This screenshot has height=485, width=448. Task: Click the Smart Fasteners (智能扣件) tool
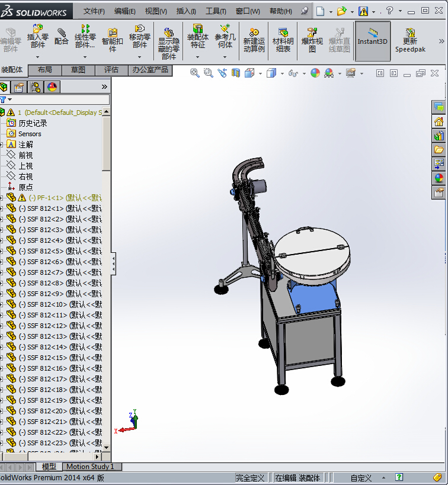[113, 40]
